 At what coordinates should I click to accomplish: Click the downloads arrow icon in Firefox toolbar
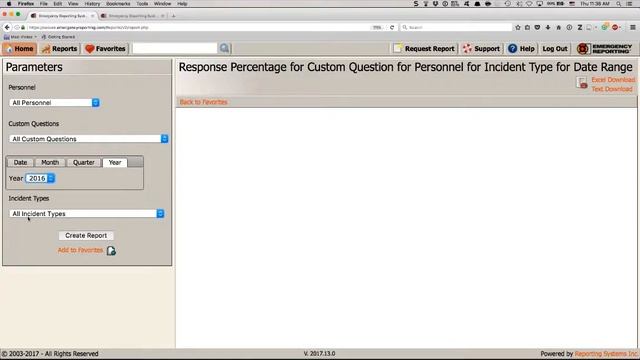tap(548, 27)
